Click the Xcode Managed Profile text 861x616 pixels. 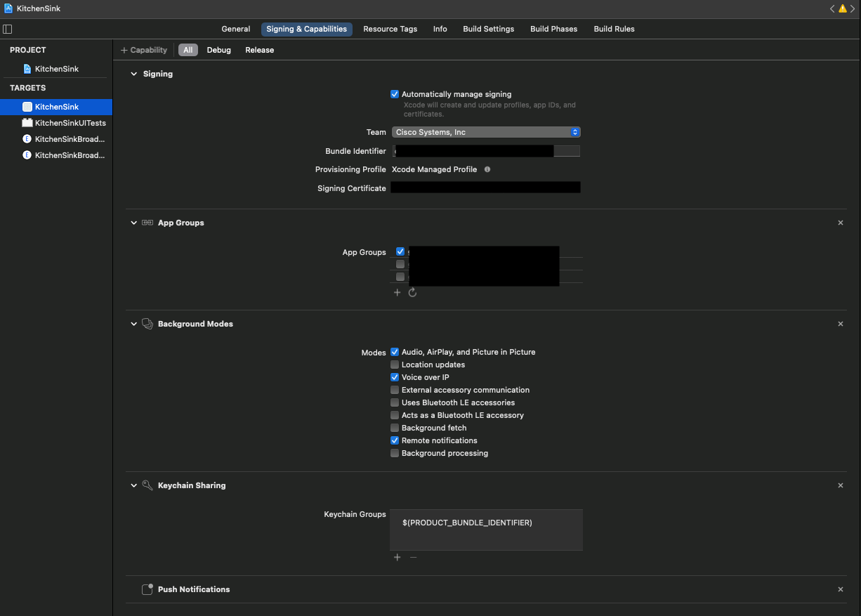pos(434,169)
